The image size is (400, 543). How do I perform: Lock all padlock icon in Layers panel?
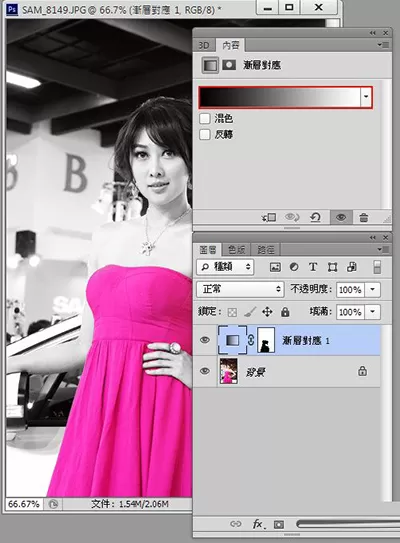pyautogui.click(x=285, y=312)
